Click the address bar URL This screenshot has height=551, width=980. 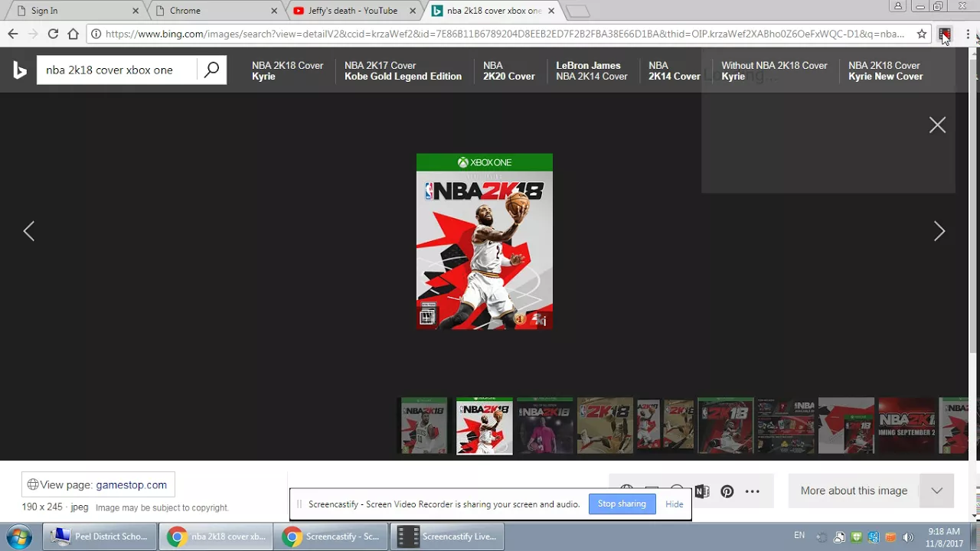tap(505, 34)
